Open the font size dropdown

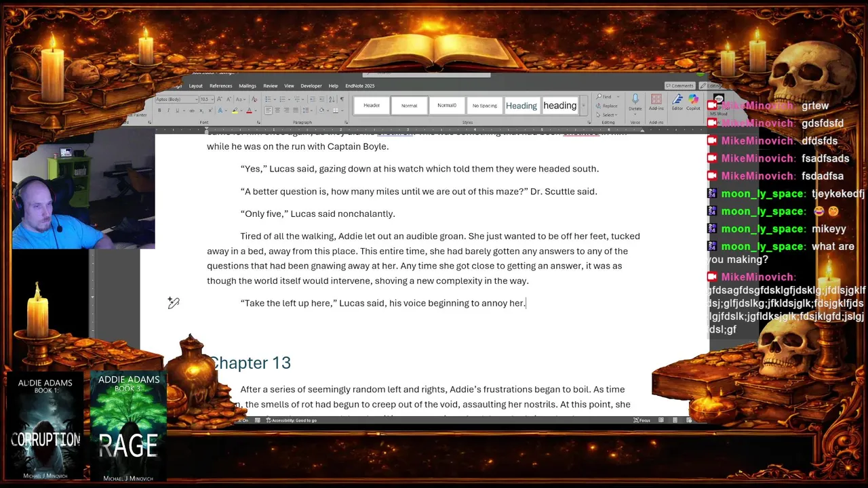pos(212,99)
